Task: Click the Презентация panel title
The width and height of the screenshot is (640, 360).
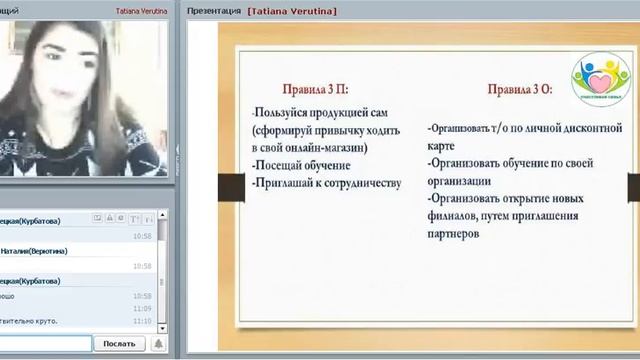Action: point(214,11)
